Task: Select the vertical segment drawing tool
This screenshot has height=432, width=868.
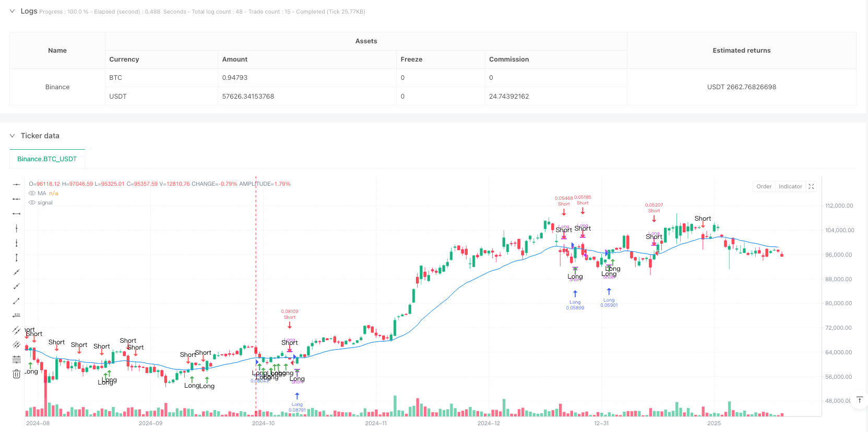Action: pos(17,257)
